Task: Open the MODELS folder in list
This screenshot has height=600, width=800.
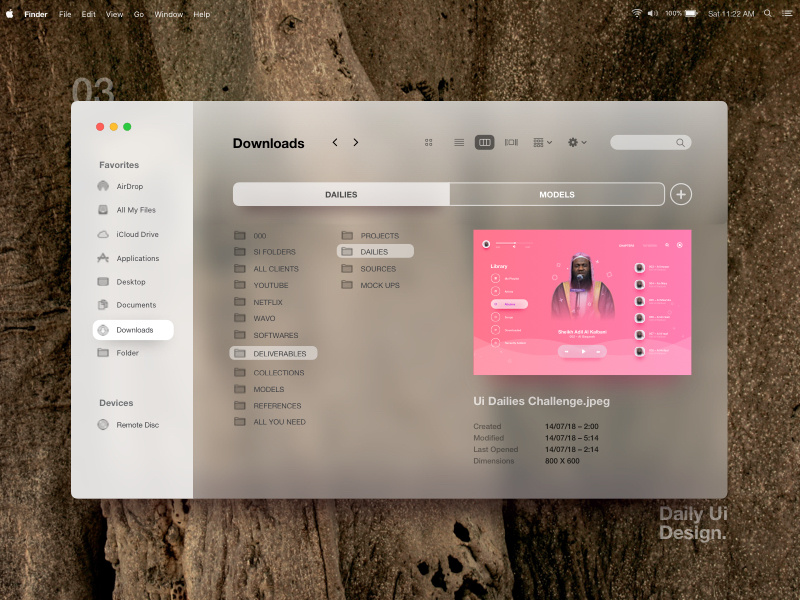Action: (259, 389)
